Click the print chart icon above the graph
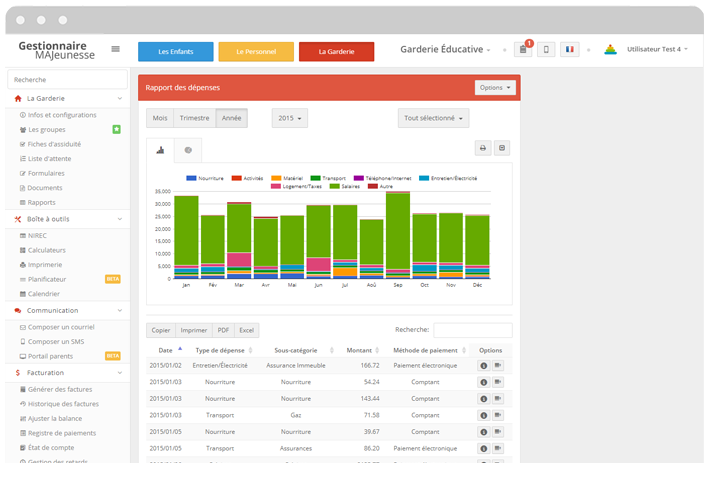This screenshot has width=710, height=478. [482, 148]
